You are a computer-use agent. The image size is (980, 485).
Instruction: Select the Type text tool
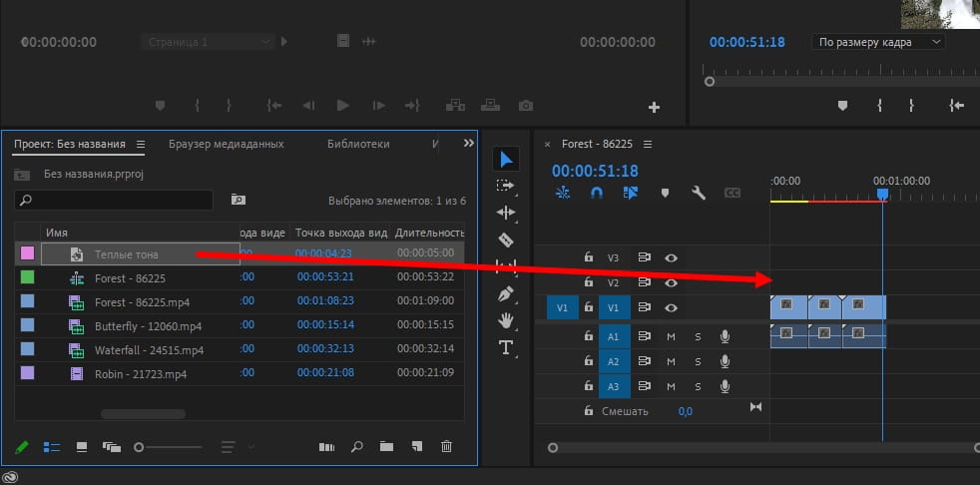tap(506, 347)
